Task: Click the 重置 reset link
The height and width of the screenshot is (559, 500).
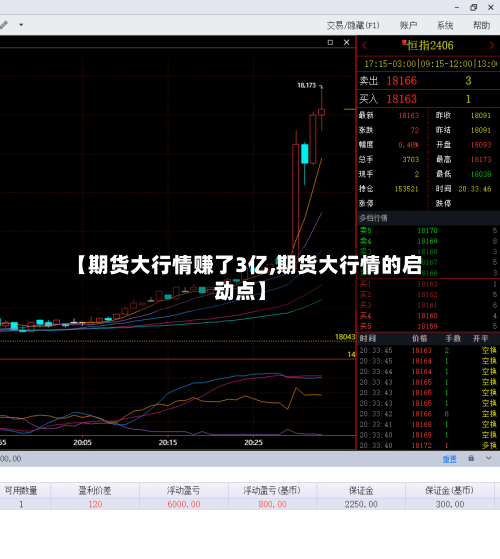Action: tap(449, 459)
